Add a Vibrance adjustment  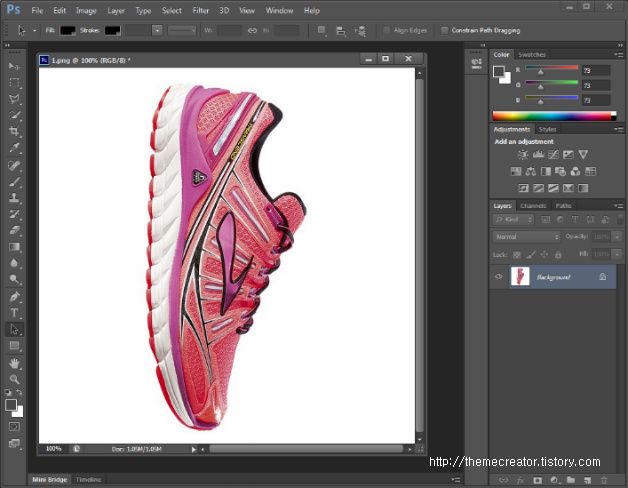point(583,155)
